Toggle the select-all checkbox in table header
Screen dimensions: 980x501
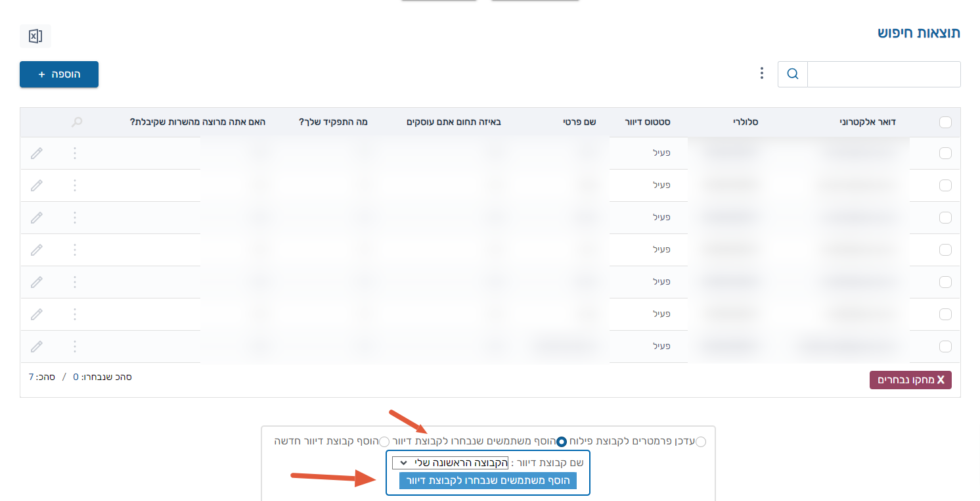(945, 122)
